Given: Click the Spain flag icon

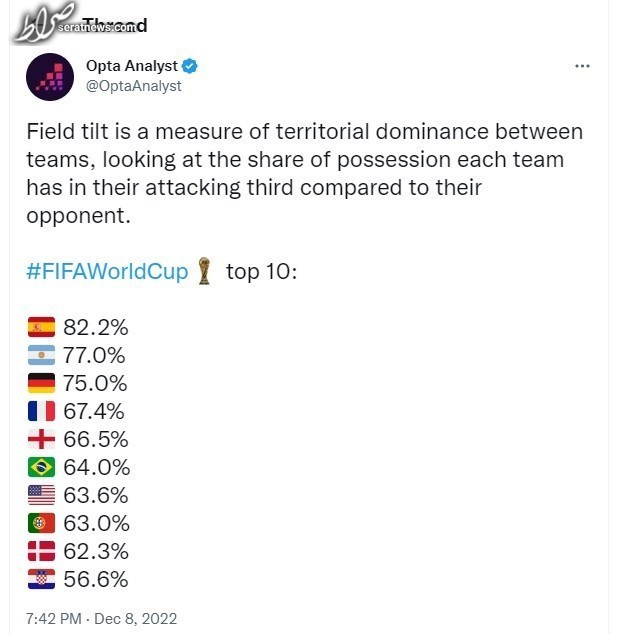Looking at the screenshot, I should point(41,327).
